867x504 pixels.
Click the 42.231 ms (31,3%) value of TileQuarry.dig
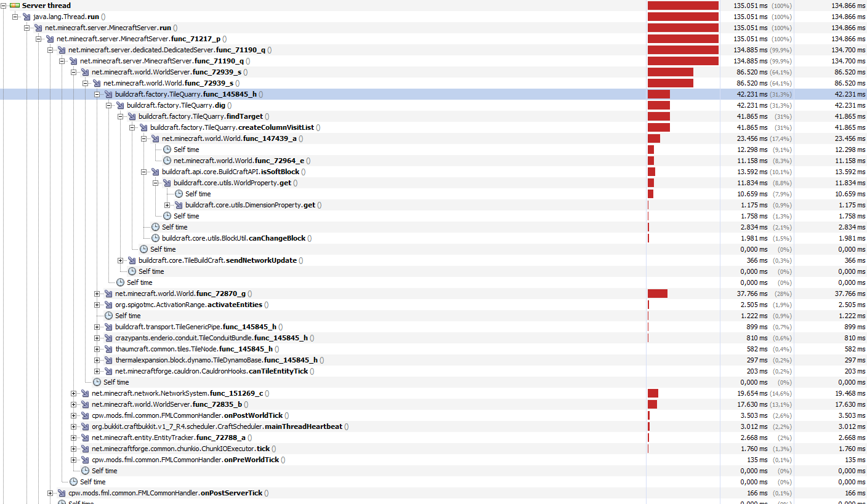764,105
